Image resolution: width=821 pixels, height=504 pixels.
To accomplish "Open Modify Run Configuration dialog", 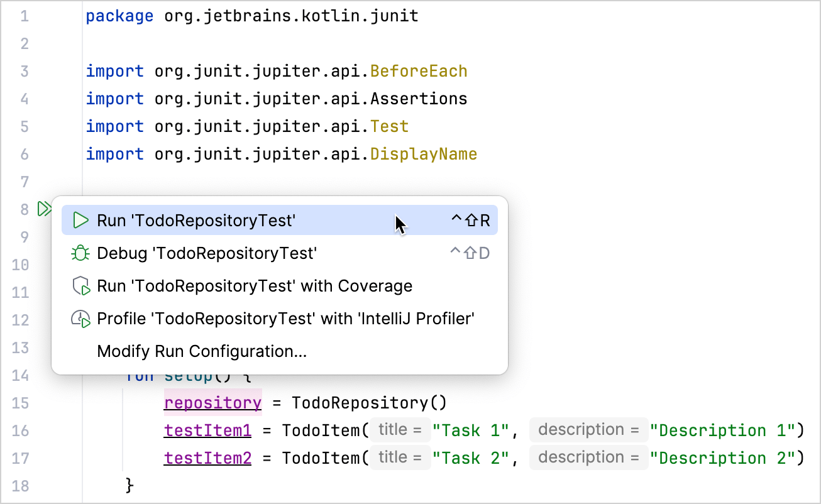I will [201, 351].
